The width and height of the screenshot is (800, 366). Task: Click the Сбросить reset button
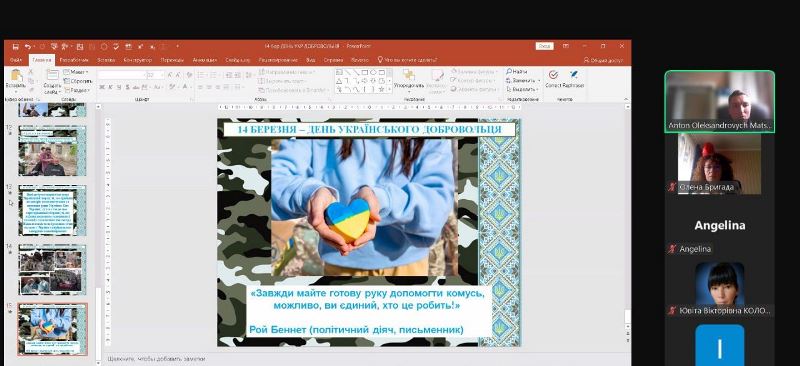pos(78,81)
